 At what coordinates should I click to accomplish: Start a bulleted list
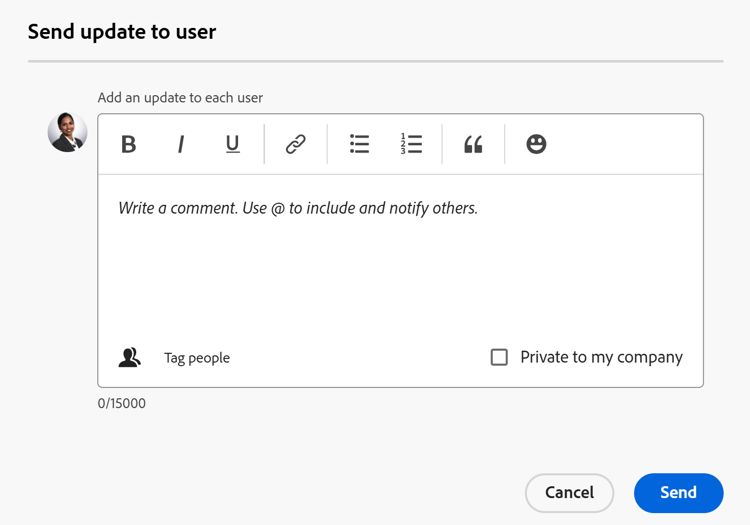click(x=359, y=144)
